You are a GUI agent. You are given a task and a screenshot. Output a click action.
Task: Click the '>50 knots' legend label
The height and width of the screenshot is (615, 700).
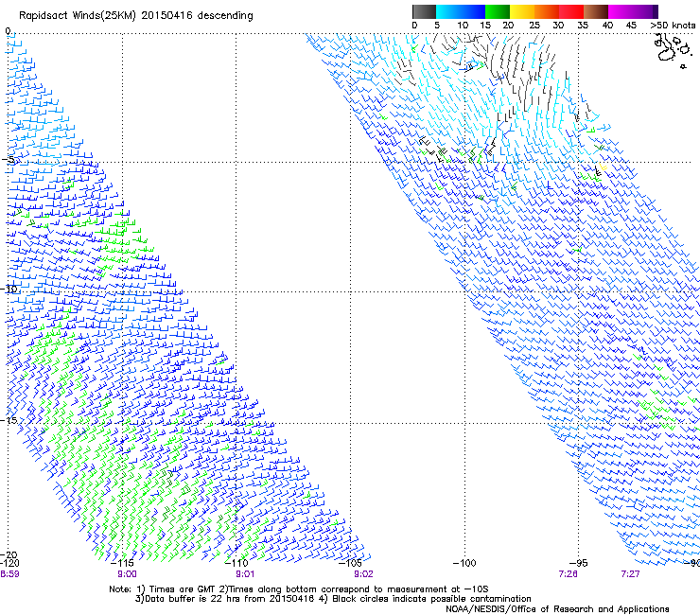(x=673, y=26)
